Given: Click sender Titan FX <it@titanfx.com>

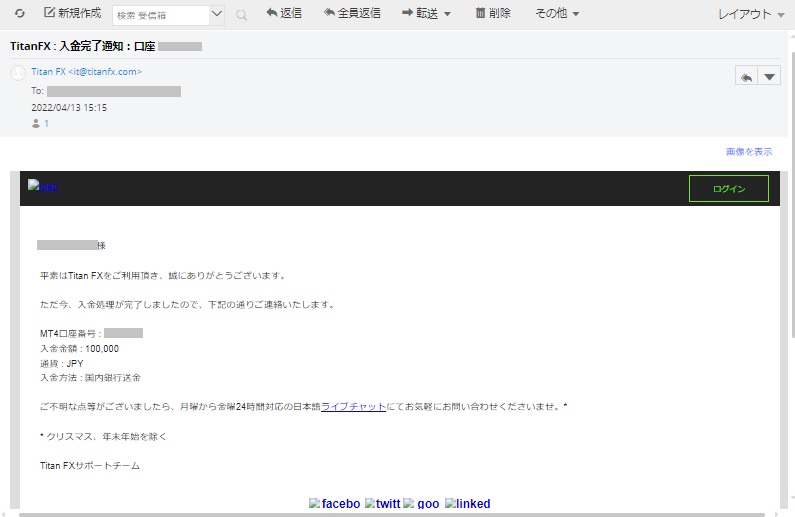Looking at the screenshot, I should coord(87,72).
